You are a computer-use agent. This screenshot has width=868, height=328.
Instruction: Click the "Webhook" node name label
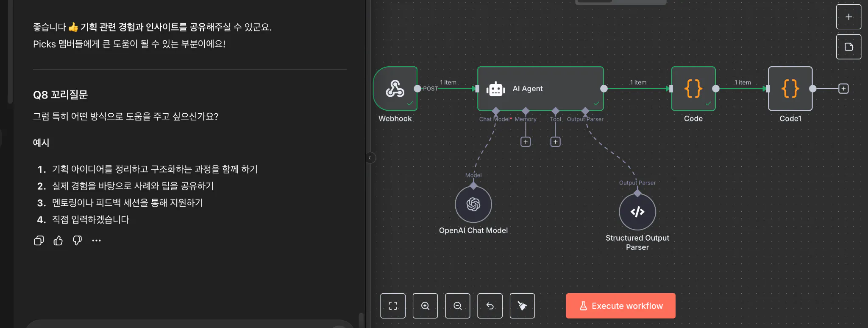coord(395,118)
